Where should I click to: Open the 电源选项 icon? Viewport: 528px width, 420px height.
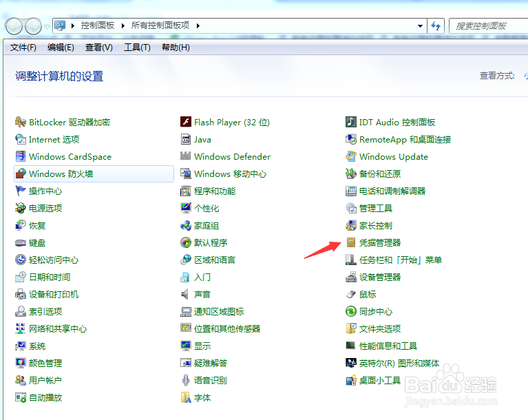click(x=21, y=208)
